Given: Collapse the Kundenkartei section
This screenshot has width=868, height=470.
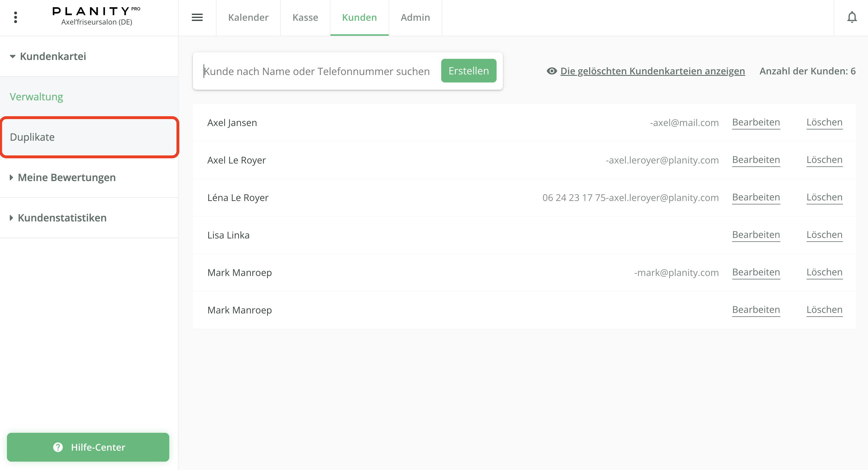Looking at the screenshot, I should tap(13, 56).
